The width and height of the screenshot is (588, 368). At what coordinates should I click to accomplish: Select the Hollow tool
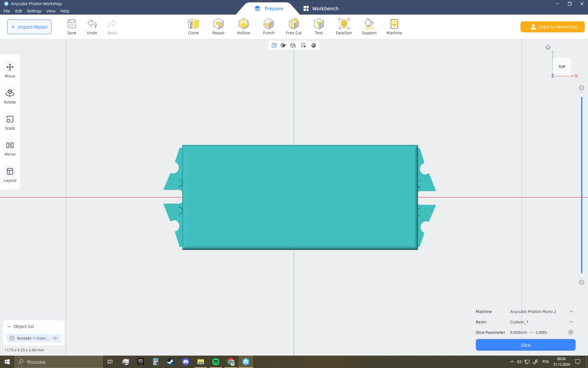click(243, 27)
